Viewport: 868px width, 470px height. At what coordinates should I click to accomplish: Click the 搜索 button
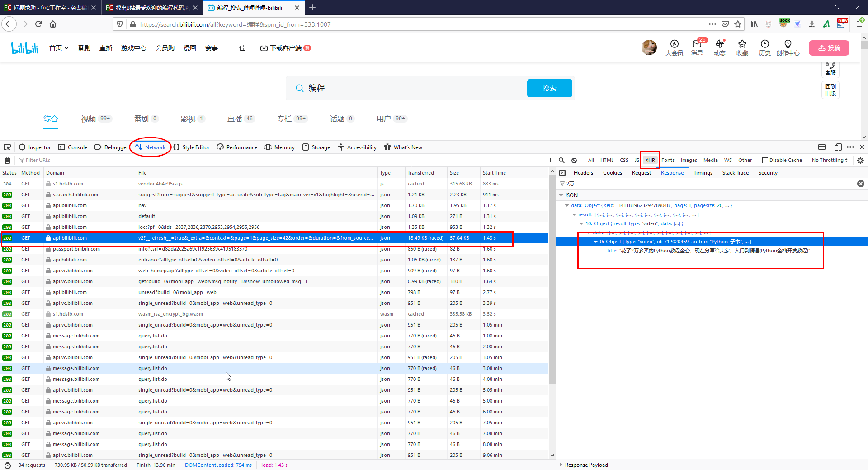point(549,88)
